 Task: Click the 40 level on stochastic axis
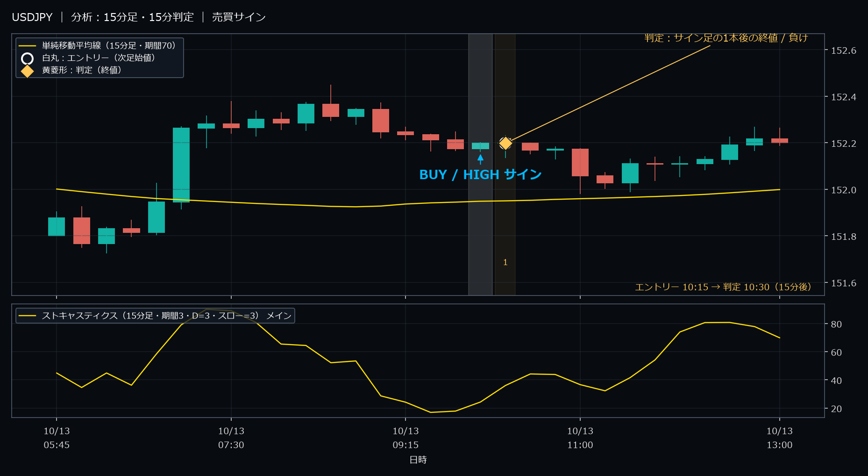(x=836, y=381)
